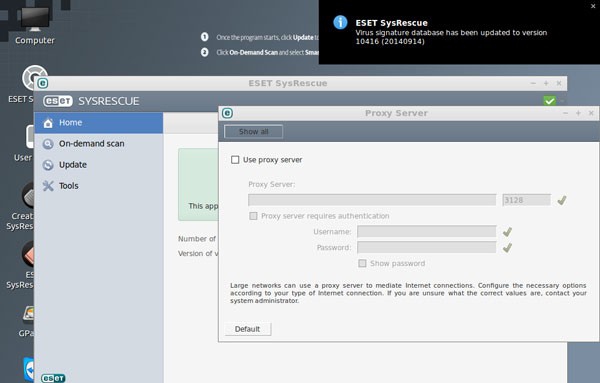This screenshot has width=600, height=383.
Task: Minimize the Proxy Server window
Action: pyautogui.click(x=566, y=113)
